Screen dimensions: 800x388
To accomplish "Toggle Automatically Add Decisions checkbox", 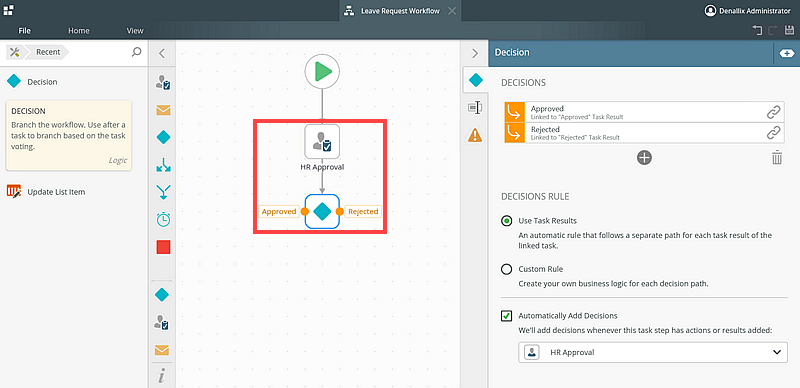I will (506, 316).
